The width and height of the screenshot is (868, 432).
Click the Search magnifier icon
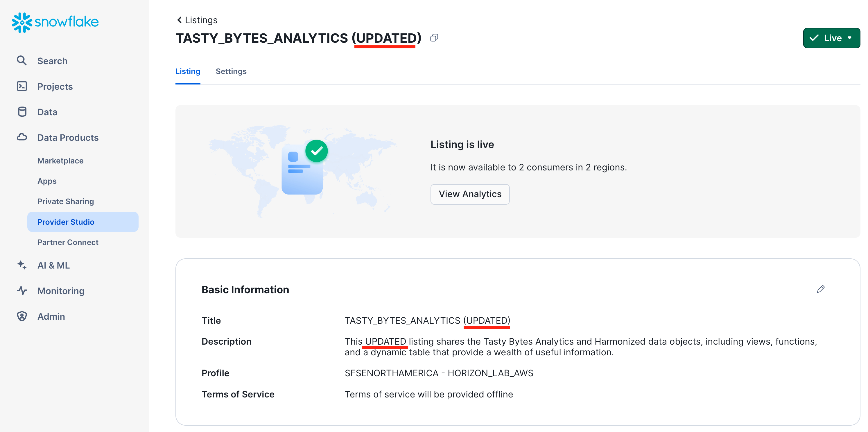21,61
